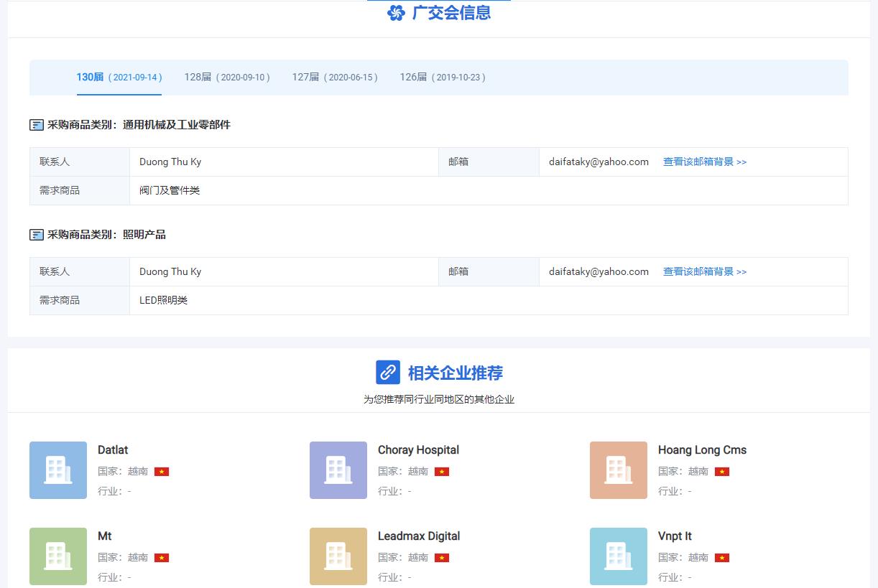Click the Vietnam flag under Choray Hospital
Viewport: 878px width, 588px height.
click(442, 472)
